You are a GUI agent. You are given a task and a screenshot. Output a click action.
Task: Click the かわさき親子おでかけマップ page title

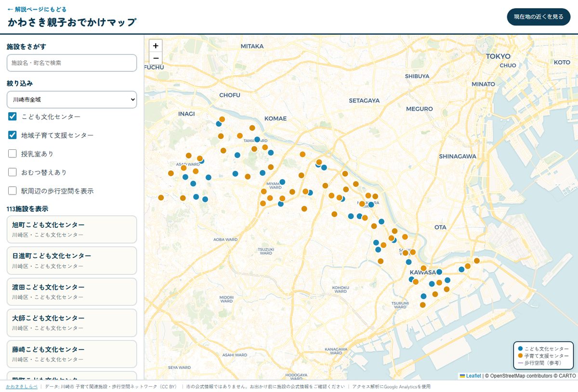(72, 22)
